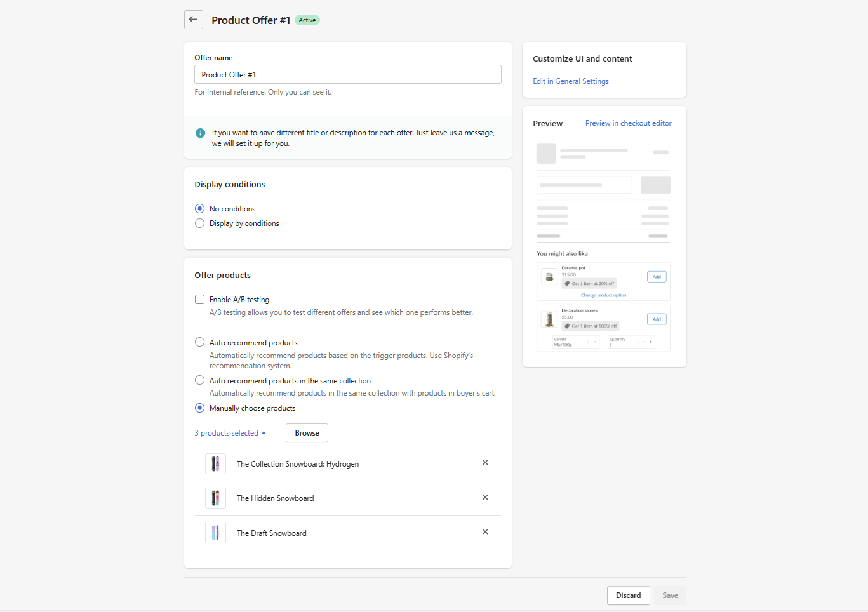Click the Active status badge
Image resolution: width=868 pixels, height=612 pixels.
pos(307,20)
